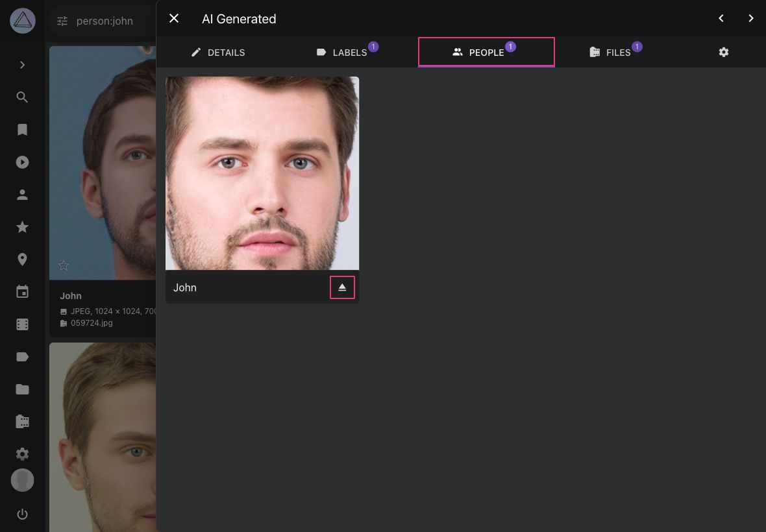This screenshot has width=766, height=532.
Task: Open the Labels section from the sidebar
Action: [22, 356]
